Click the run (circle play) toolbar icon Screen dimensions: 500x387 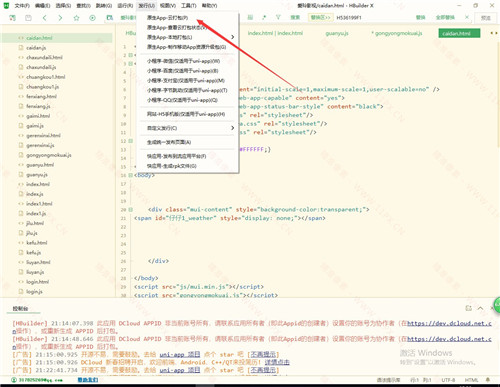pyautogui.click(x=92, y=18)
